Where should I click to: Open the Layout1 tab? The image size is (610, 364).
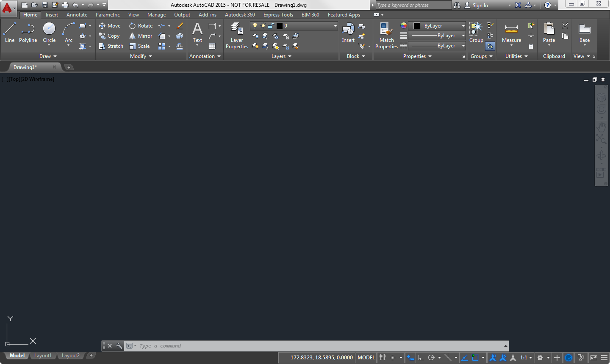click(x=43, y=356)
